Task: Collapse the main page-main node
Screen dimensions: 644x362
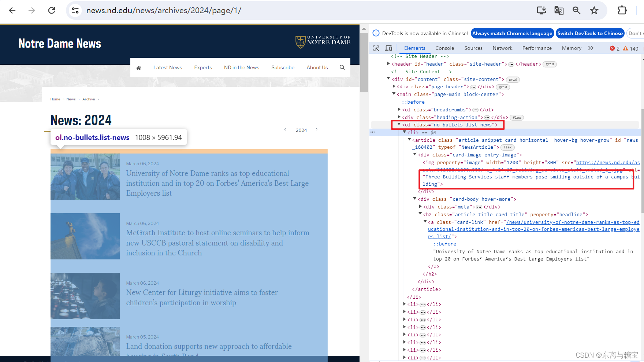Action: point(394,94)
